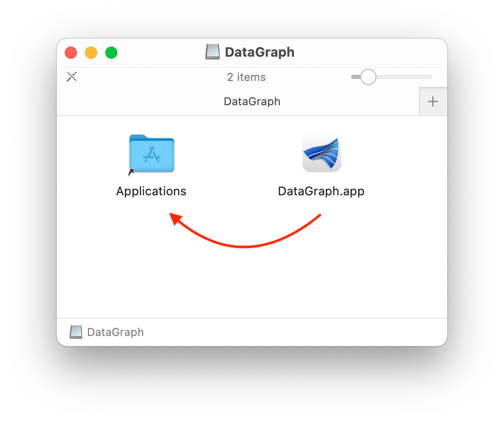Select the DataGraph tab

(238, 102)
